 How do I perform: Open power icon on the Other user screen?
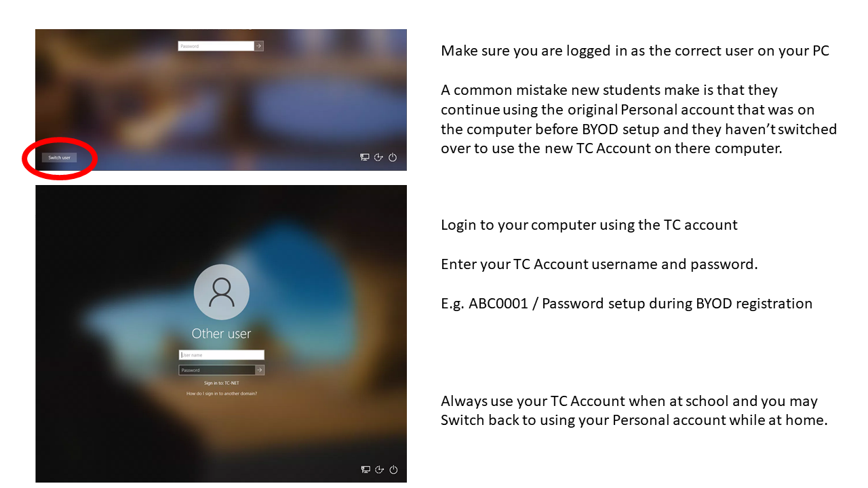(x=393, y=470)
